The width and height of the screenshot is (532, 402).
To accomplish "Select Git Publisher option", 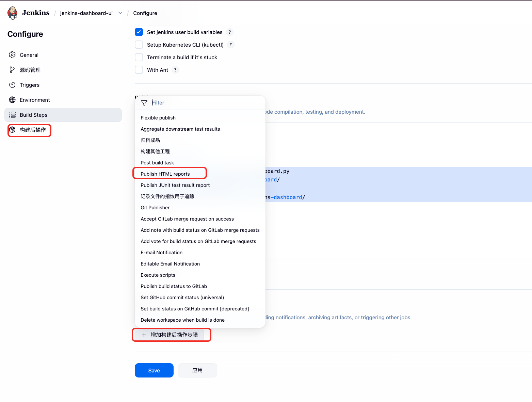I will coord(200,208).
